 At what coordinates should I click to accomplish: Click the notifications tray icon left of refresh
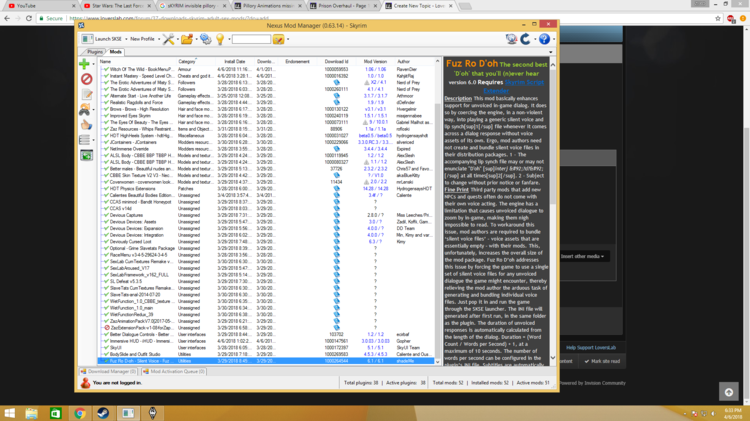click(x=511, y=39)
